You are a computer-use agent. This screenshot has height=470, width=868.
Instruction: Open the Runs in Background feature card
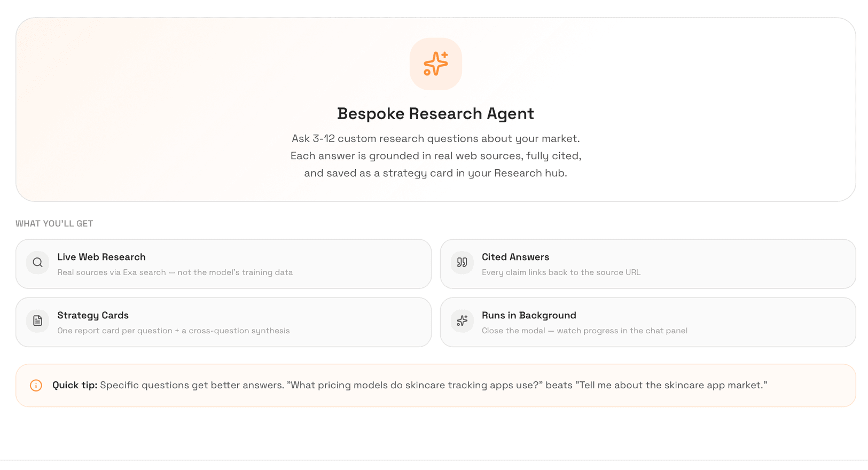tap(648, 322)
